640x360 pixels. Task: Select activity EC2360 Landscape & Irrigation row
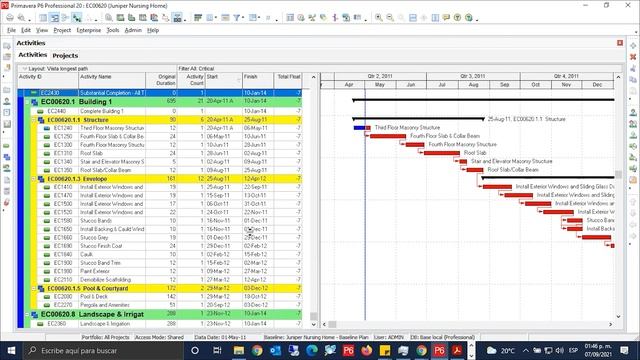pos(166,324)
